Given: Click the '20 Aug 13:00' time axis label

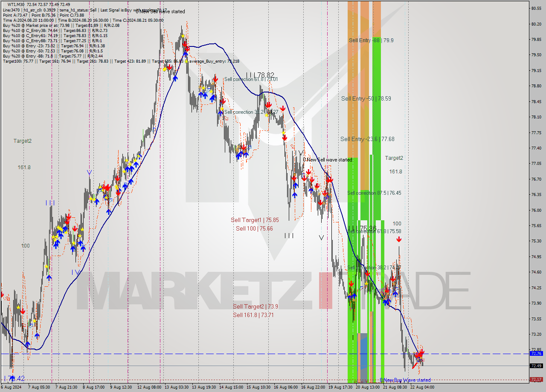Looking at the screenshot, I should pyautogui.click(x=368, y=387).
